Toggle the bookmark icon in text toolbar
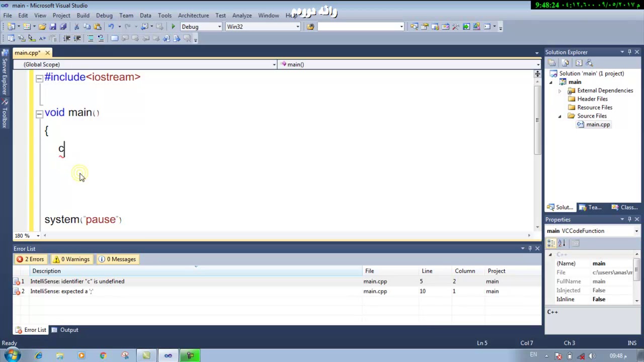Viewport: 644px width, 362px height. pos(114,38)
